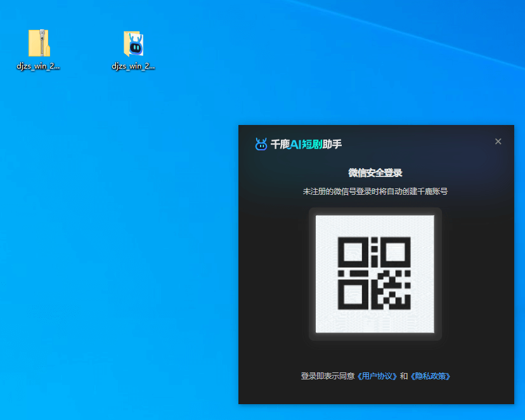
Task: Click the 千鹿AI短剧助手 title text
Action: coord(306,144)
